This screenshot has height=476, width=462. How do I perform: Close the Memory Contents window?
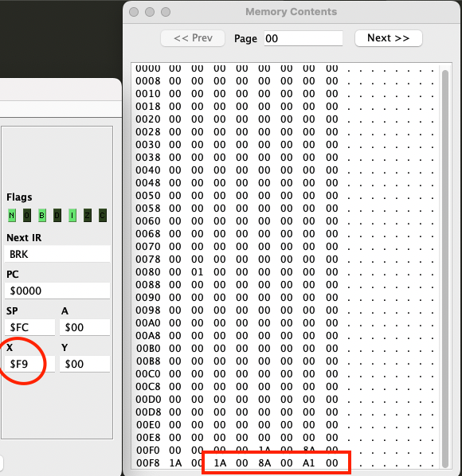click(x=134, y=12)
